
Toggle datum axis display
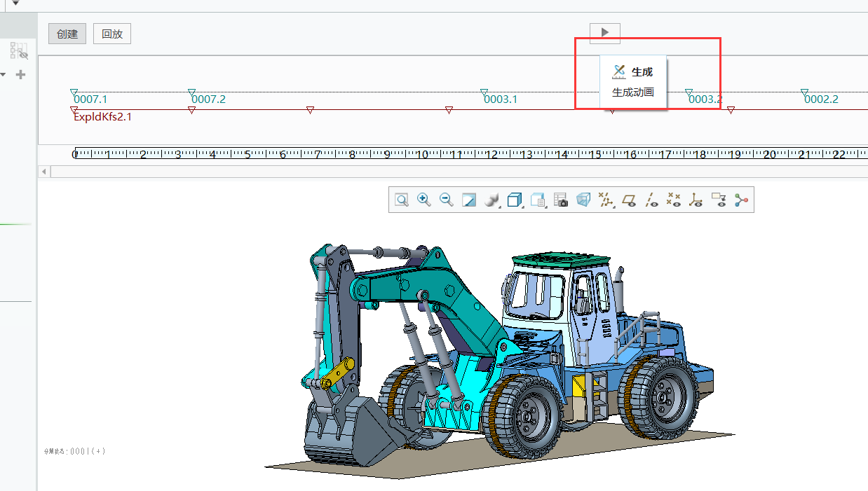651,200
